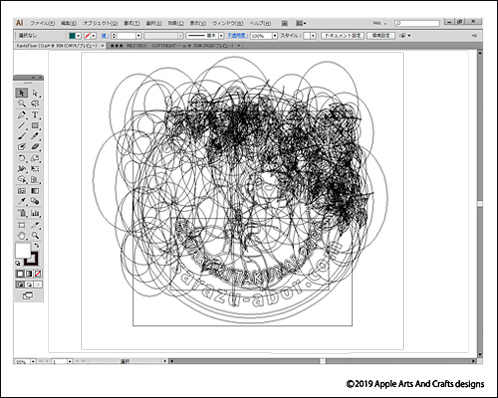Viewport: 498px width, 398px height.
Task: Pick the Paintbrush tool
Action: coord(22,136)
